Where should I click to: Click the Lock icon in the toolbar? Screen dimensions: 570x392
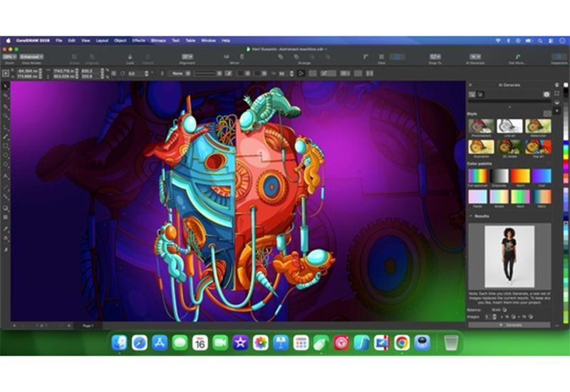click(x=130, y=56)
